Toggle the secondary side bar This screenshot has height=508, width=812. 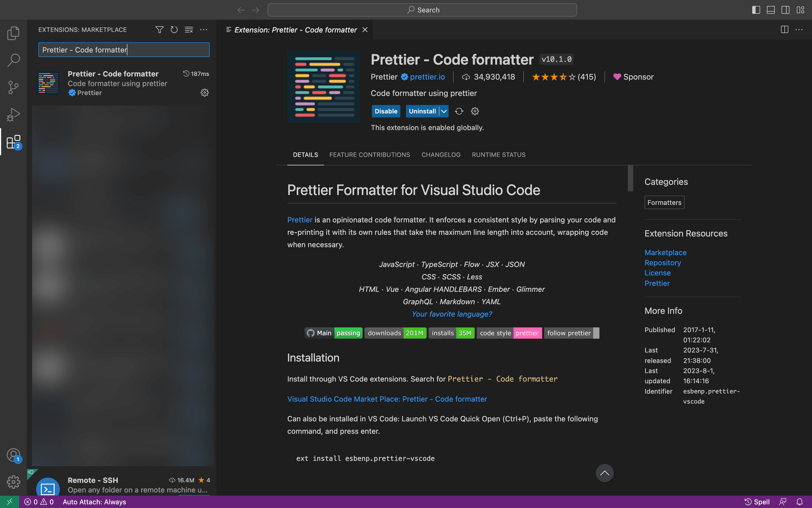[786, 10]
